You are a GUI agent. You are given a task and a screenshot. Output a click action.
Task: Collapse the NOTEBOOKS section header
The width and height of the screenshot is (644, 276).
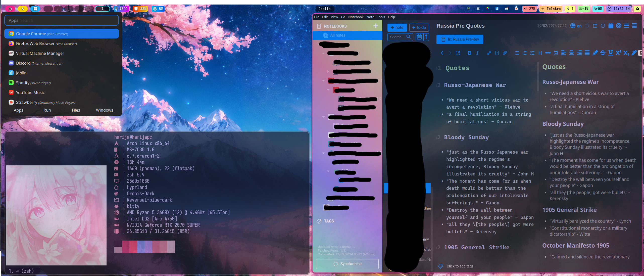[x=335, y=26]
